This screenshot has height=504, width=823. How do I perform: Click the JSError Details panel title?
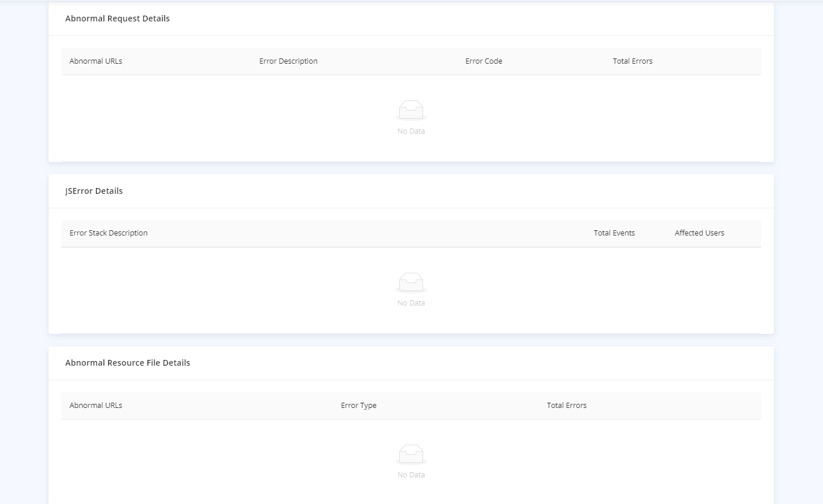[x=94, y=191]
